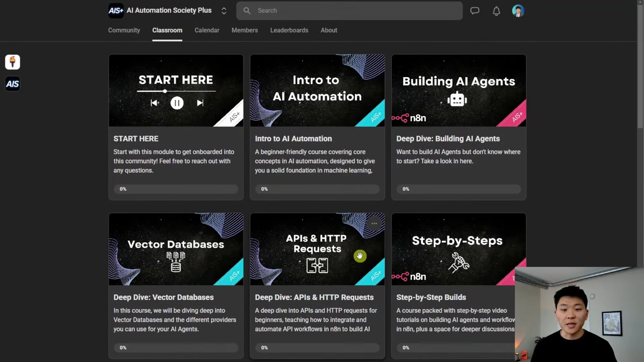Open the Vector Databases course thumbnail
Image resolution: width=644 pixels, height=362 pixels.
[176, 249]
